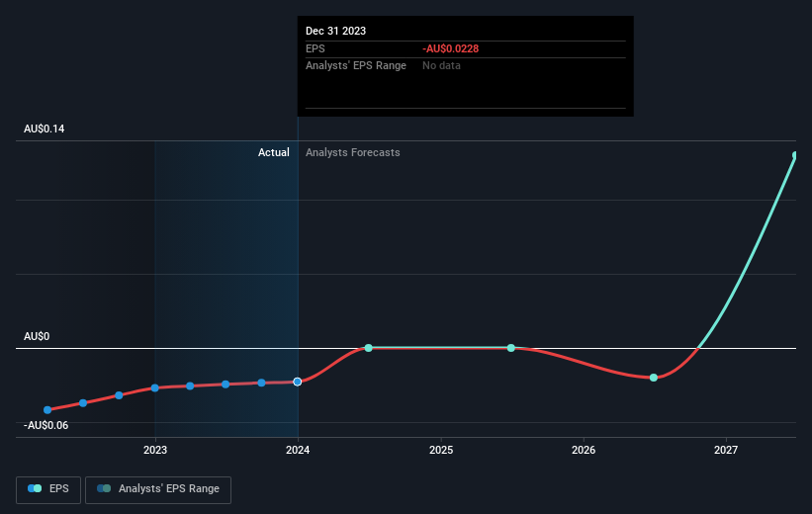Toggle the EPS legend button
812x514 pixels.
[48, 489]
